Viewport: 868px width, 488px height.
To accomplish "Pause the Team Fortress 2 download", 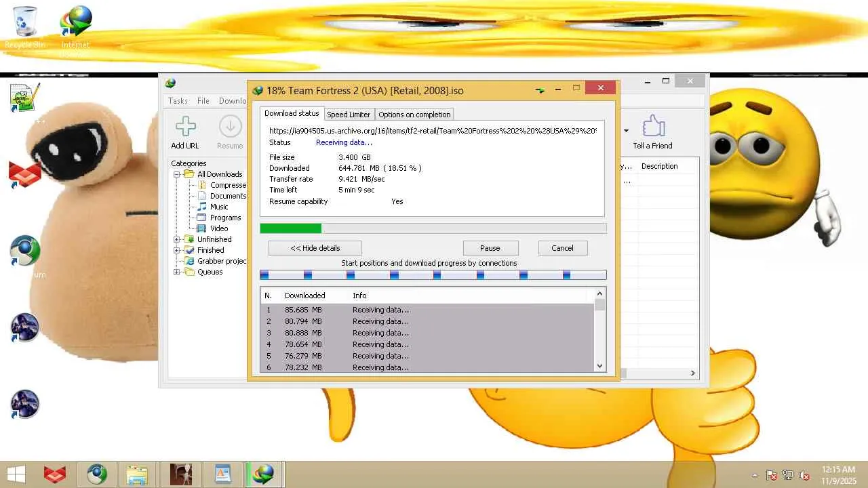I will (490, 248).
